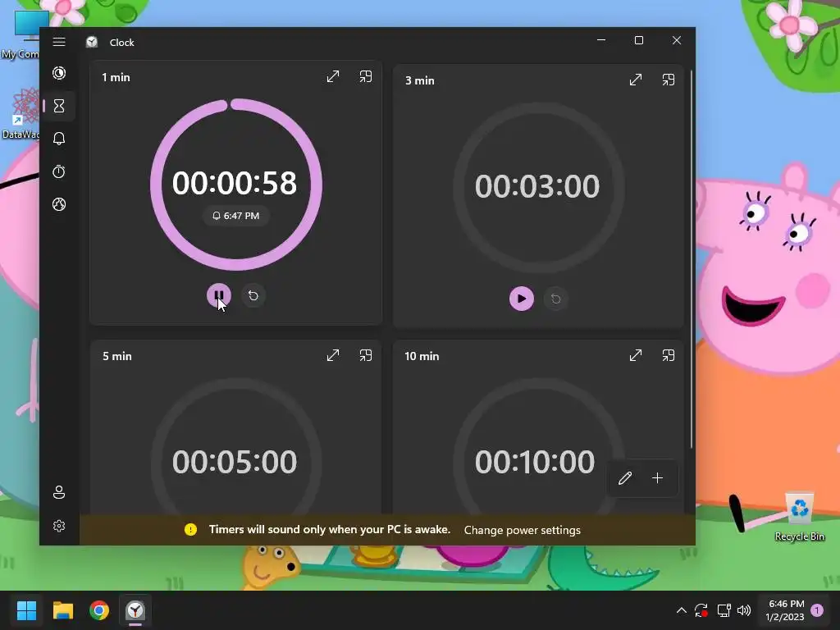The image size is (840, 630).
Task: Click the Clock app taskbar icon
Action: click(135, 610)
